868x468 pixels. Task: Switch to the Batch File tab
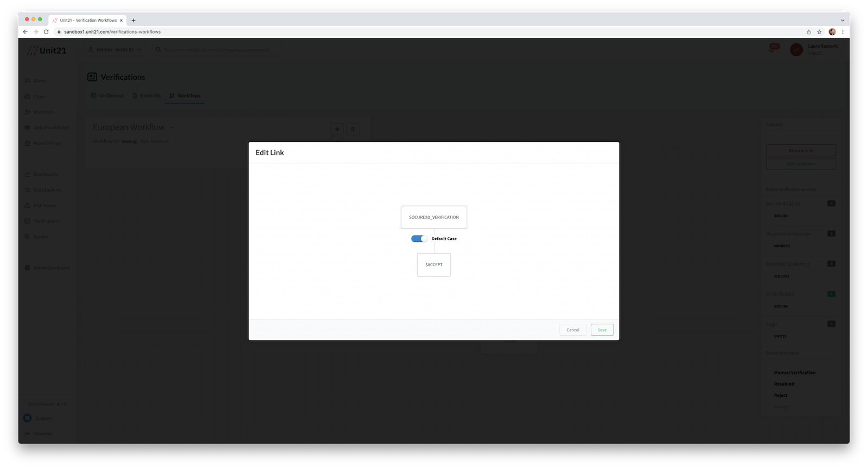(x=146, y=96)
